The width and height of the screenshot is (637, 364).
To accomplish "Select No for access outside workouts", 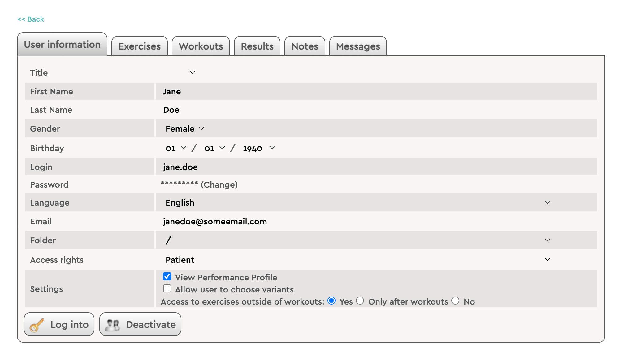I will (455, 301).
